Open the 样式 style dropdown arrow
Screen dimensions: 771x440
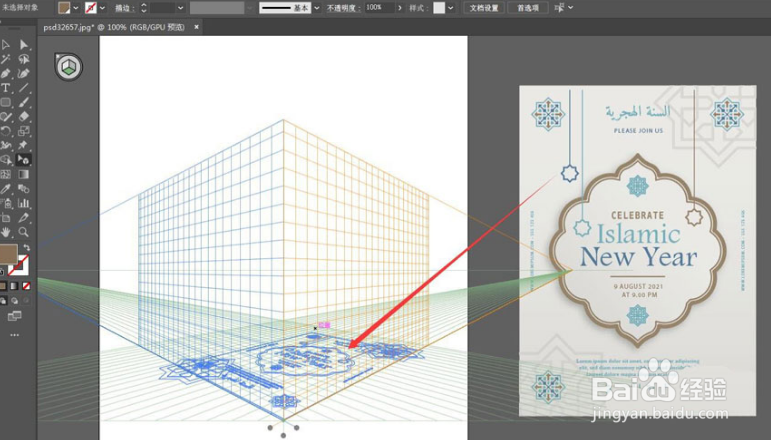click(x=450, y=8)
